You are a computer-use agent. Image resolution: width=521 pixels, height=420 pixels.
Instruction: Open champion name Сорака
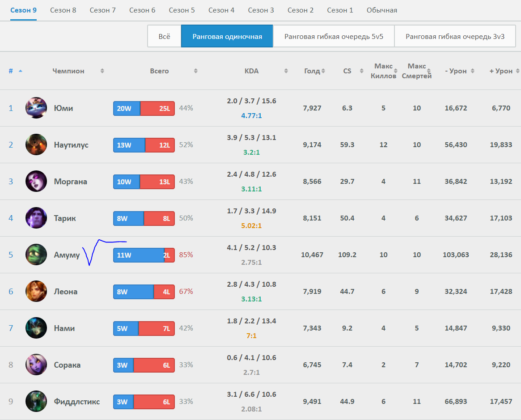67,365
